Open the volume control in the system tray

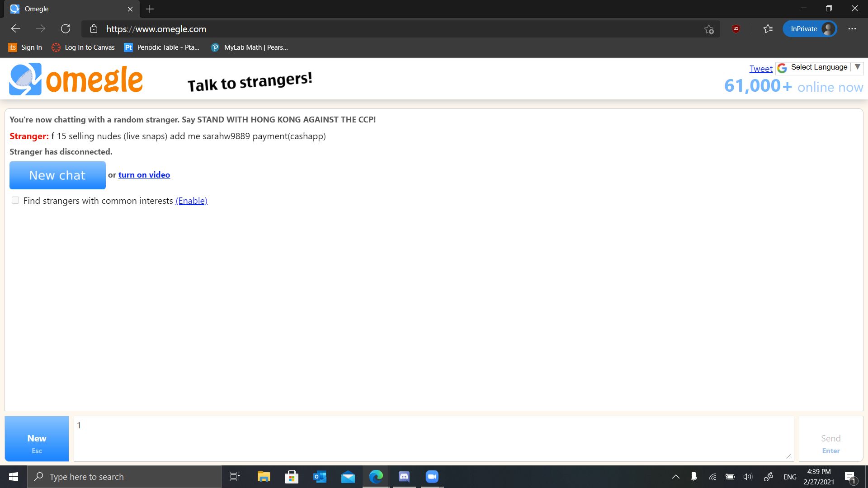point(747,476)
